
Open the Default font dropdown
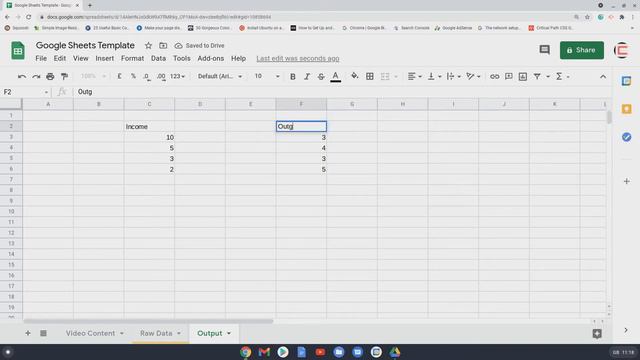click(x=220, y=76)
